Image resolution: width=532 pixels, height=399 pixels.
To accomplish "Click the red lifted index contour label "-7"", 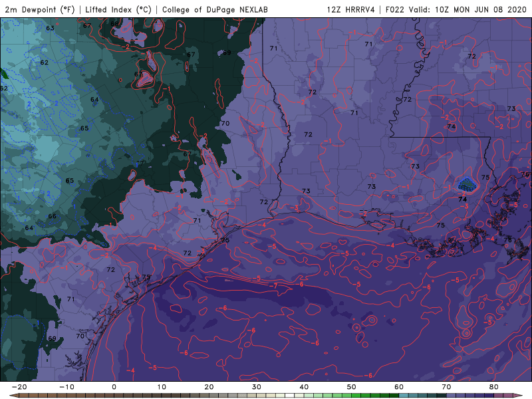I will tap(273, 286).
